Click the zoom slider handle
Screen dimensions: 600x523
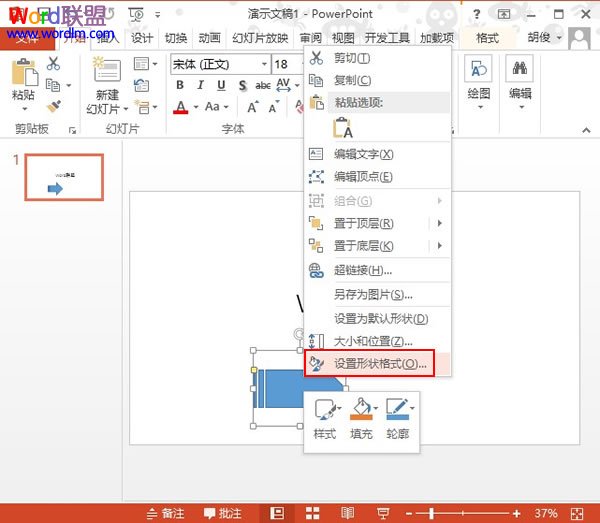pos(432,513)
